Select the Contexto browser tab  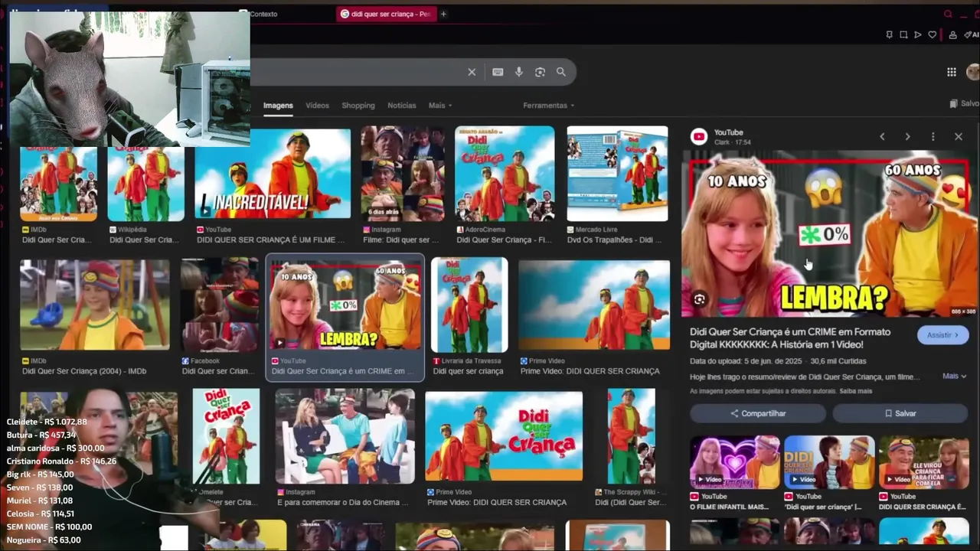260,14
